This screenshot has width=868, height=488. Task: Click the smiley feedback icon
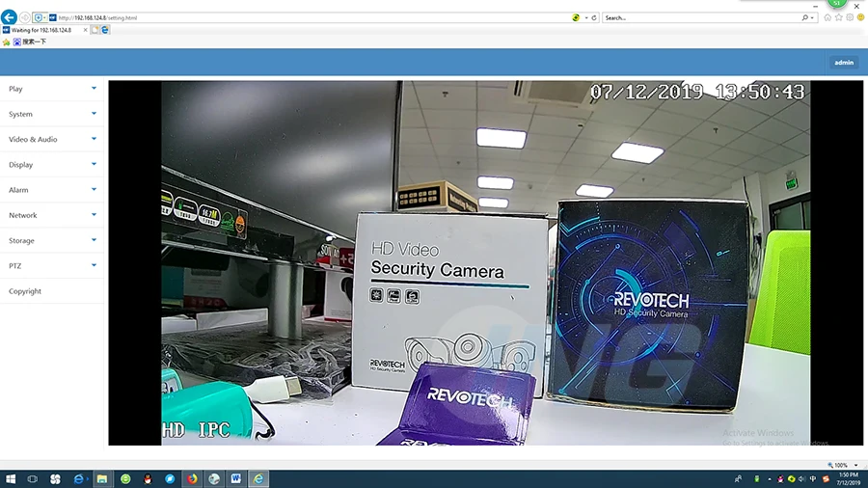coord(861,17)
